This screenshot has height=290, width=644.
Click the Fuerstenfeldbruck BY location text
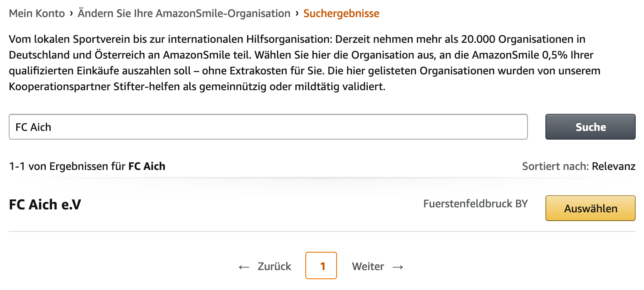tap(475, 204)
